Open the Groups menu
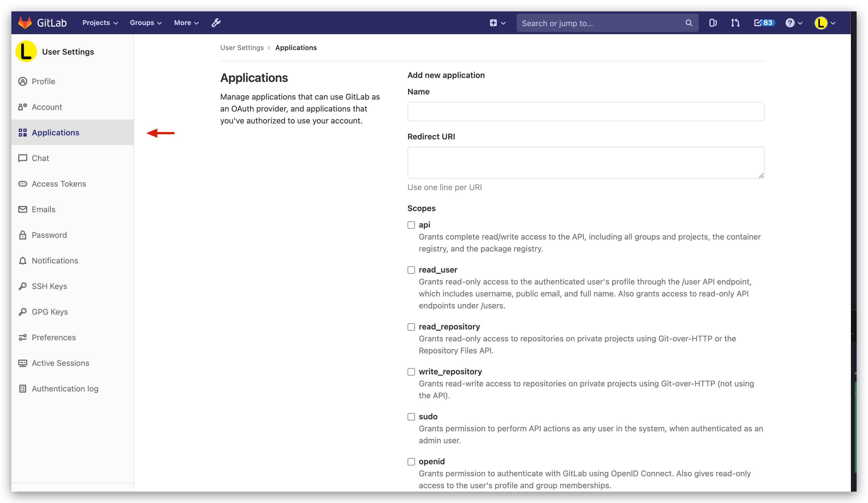 pyautogui.click(x=145, y=23)
